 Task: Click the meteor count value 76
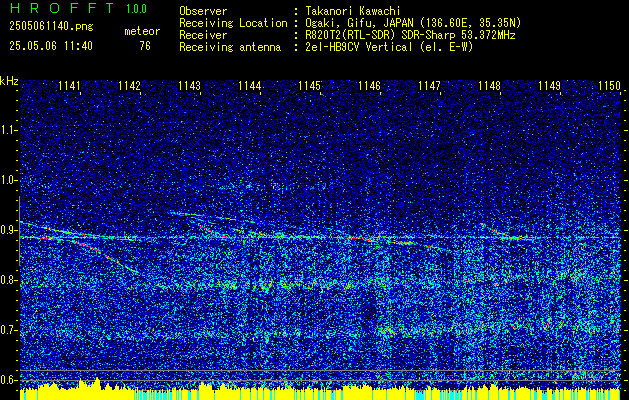click(x=145, y=46)
